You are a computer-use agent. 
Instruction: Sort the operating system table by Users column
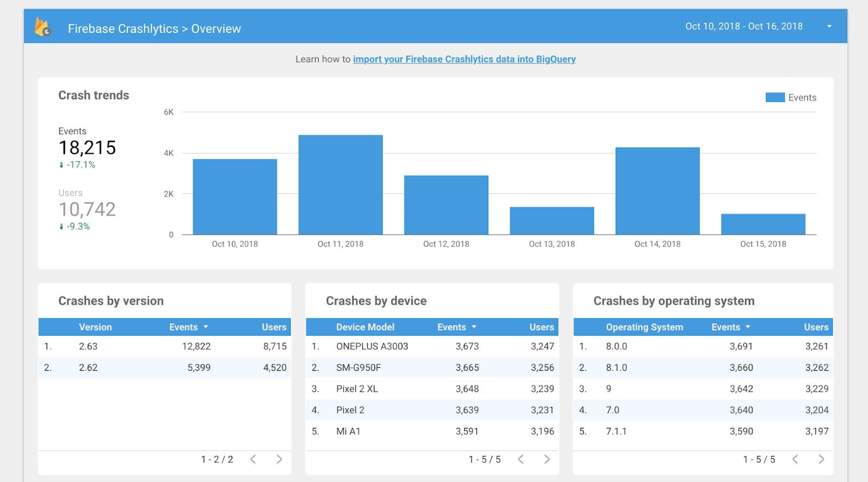point(816,327)
